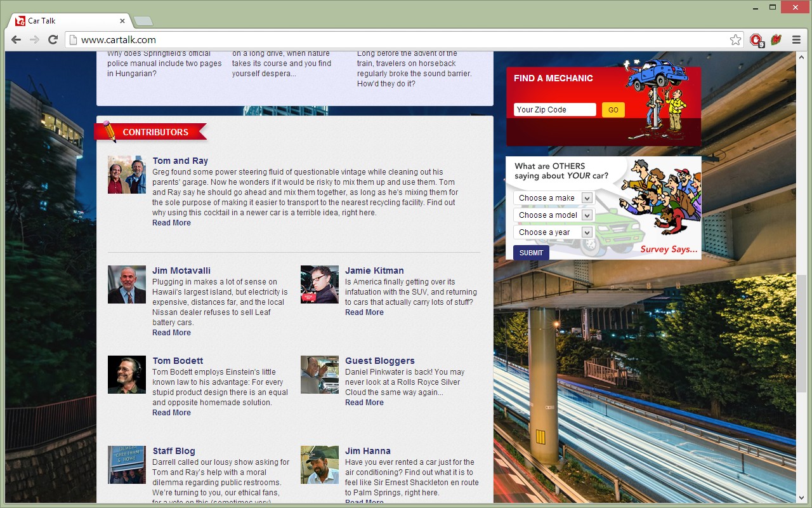Click the Your Zip Code field
The width and height of the screenshot is (812, 508).
click(555, 110)
